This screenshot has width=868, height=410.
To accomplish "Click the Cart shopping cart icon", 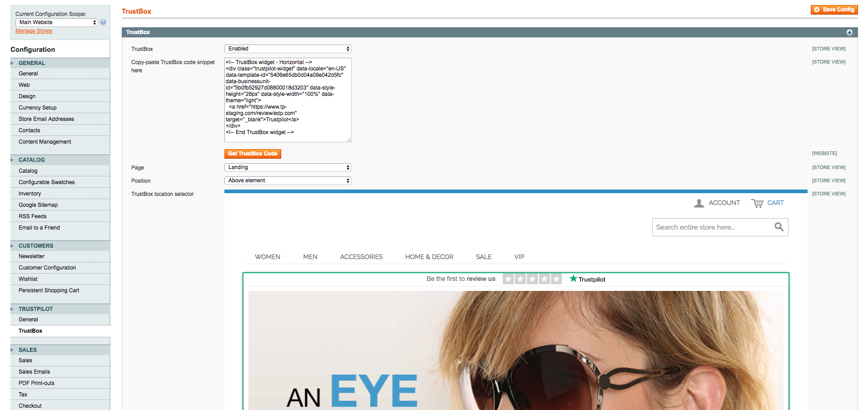I will 757,203.
